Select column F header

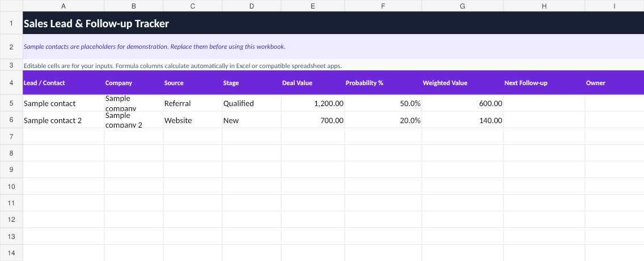click(x=383, y=6)
